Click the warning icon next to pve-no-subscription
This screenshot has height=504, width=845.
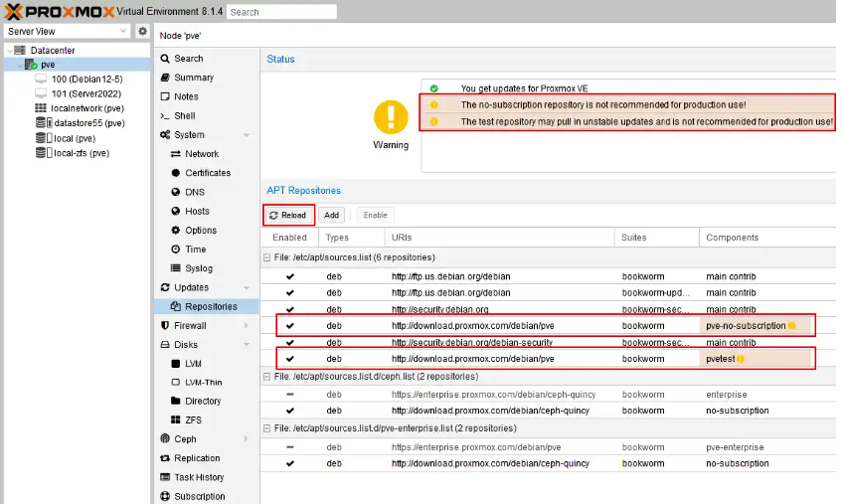point(791,326)
